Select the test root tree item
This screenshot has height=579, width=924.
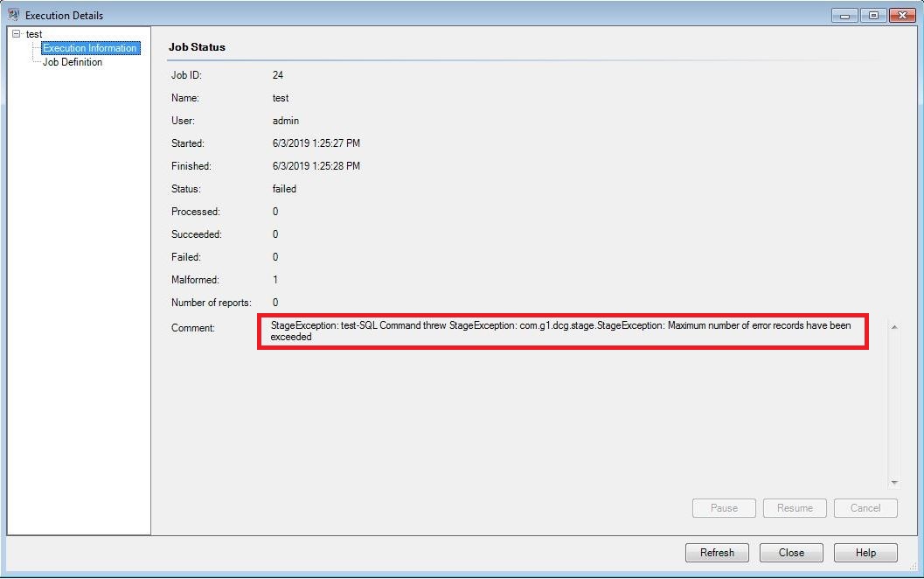click(34, 34)
